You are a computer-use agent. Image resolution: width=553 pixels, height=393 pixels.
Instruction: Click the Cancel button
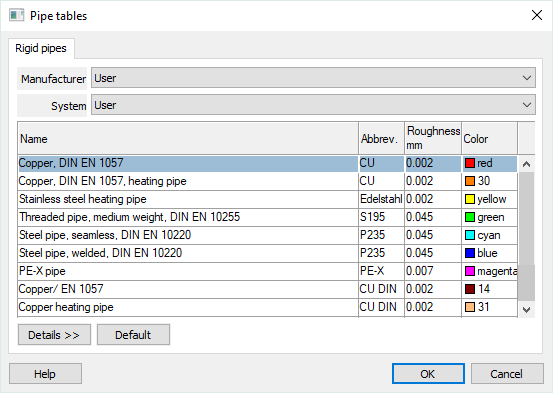click(x=507, y=374)
